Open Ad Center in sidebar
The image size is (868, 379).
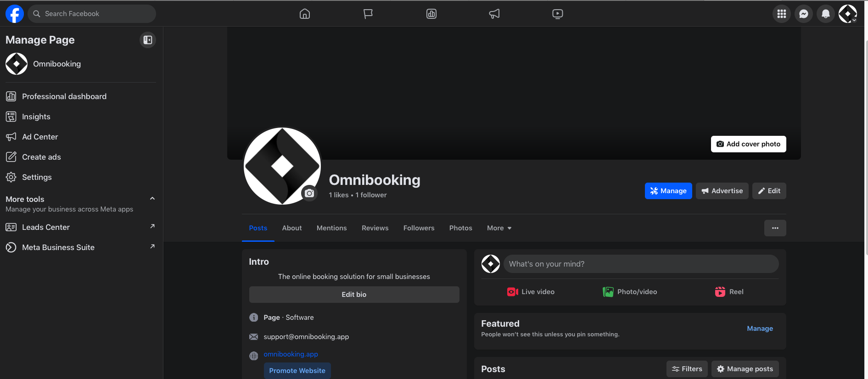click(81, 137)
